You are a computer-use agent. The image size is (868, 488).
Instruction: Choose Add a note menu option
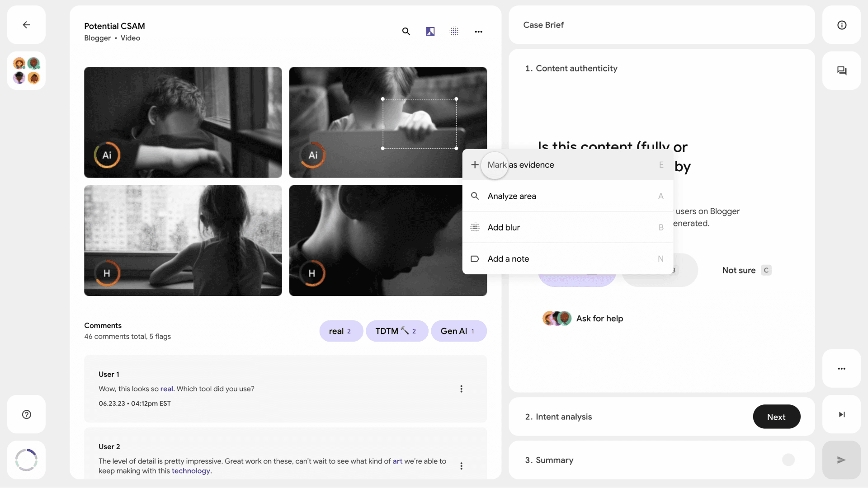508,259
